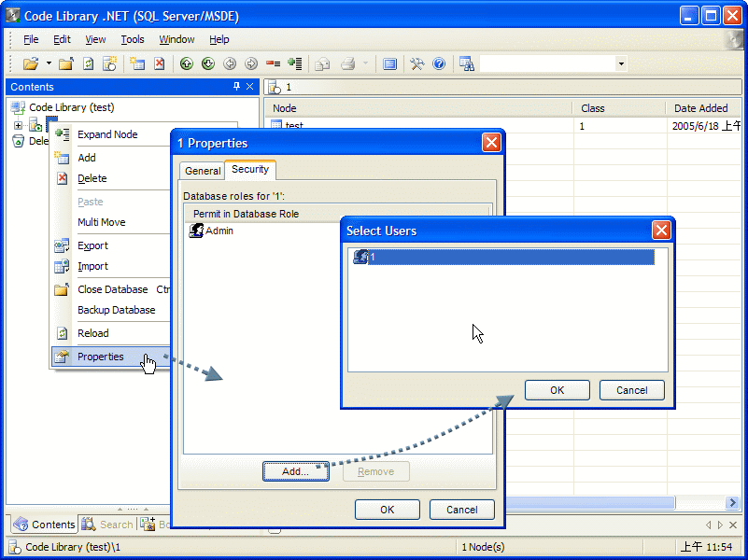The image size is (748, 560).
Task: Click the Add node icon in the toolbar
Action: click(137, 63)
